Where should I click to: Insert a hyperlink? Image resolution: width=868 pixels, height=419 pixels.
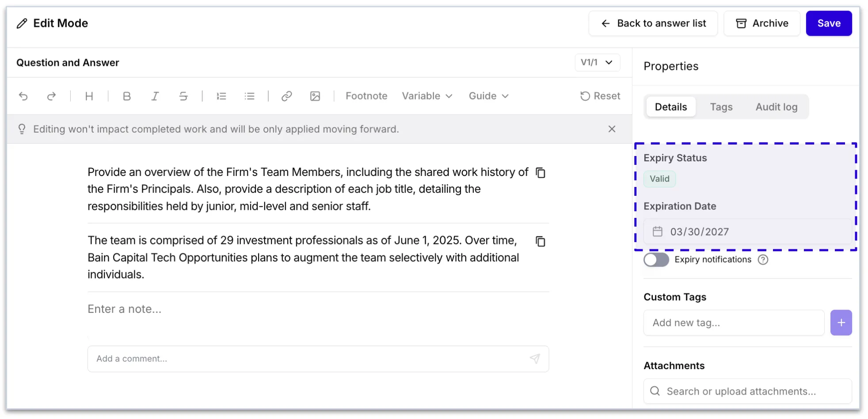click(x=287, y=96)
